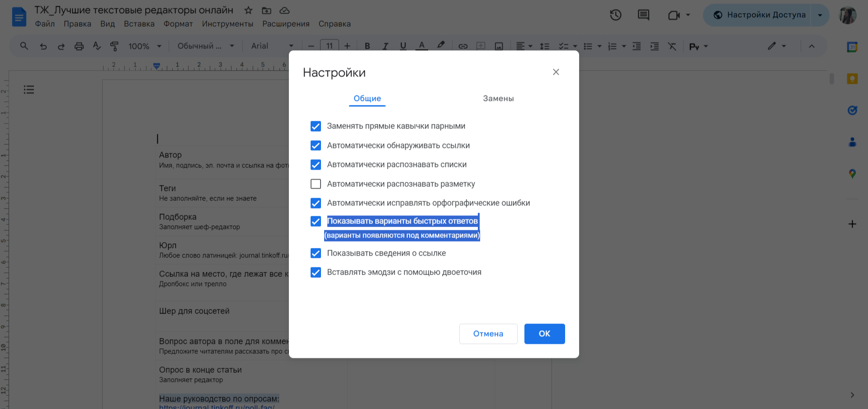Confirm settings with OK button

click(544, 334)
